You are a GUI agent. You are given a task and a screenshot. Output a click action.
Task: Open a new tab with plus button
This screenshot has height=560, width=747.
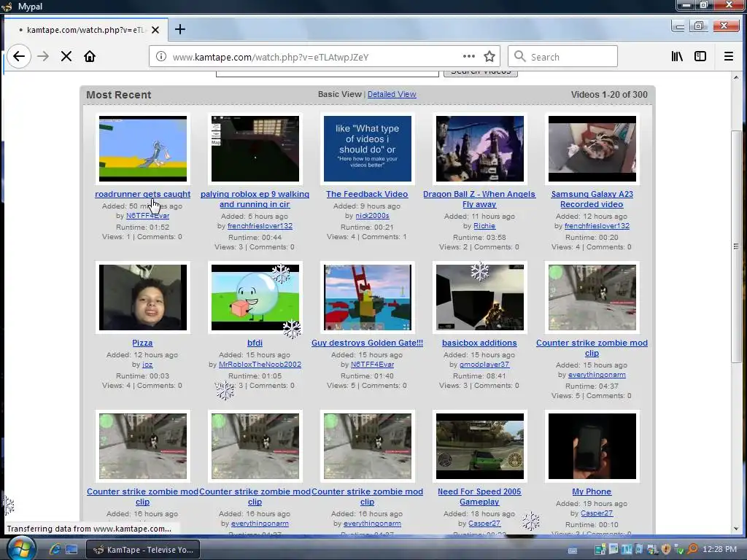(x=179, y=29)
